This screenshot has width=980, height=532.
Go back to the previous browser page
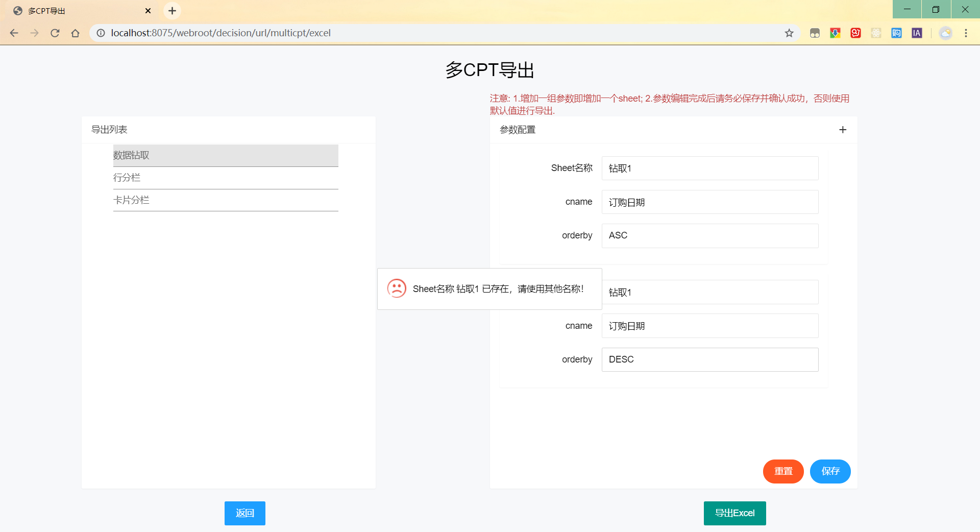pos(14,33)
